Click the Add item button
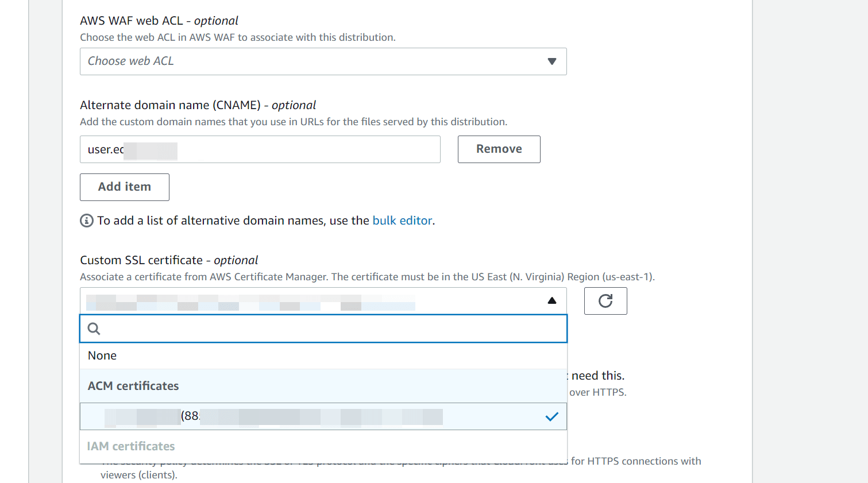Image resolution: width=868 pixels, height=483 pixels. click(124, 187)
